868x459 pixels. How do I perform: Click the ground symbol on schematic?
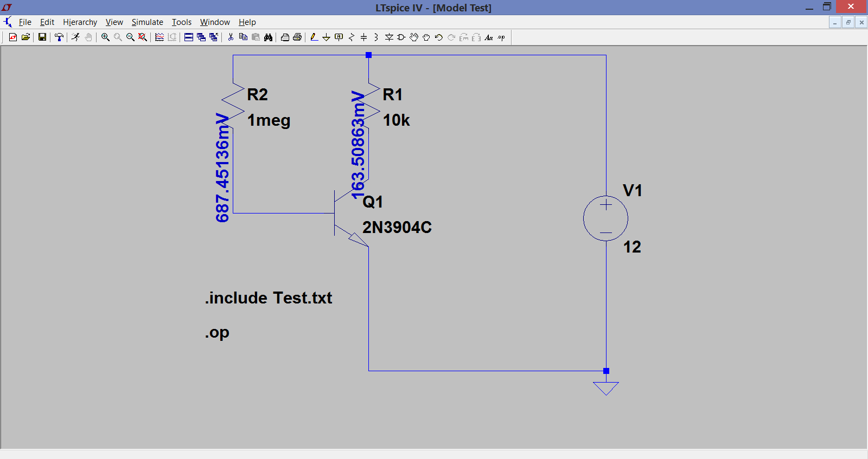606,388
